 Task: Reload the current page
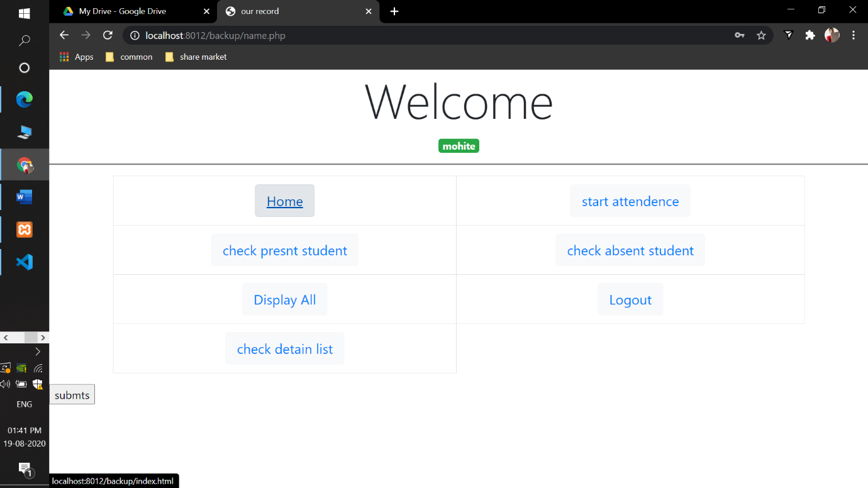[107, 35]
